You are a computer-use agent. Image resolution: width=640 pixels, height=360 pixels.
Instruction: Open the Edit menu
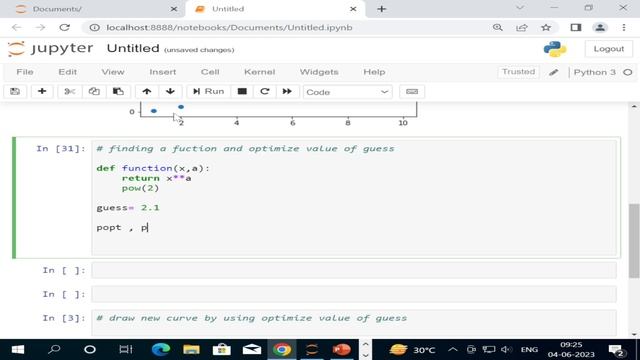[x=67, y=72]
